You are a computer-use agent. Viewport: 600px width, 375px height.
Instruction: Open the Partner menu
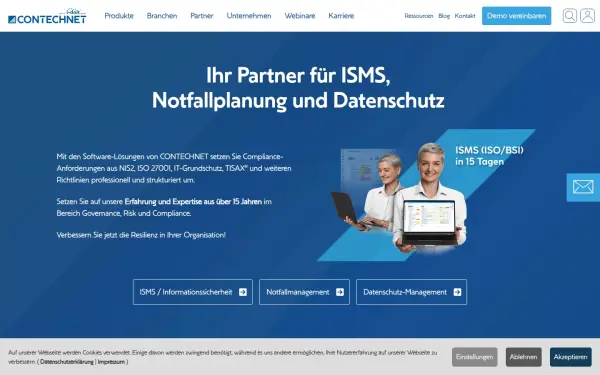pos(202,16)
